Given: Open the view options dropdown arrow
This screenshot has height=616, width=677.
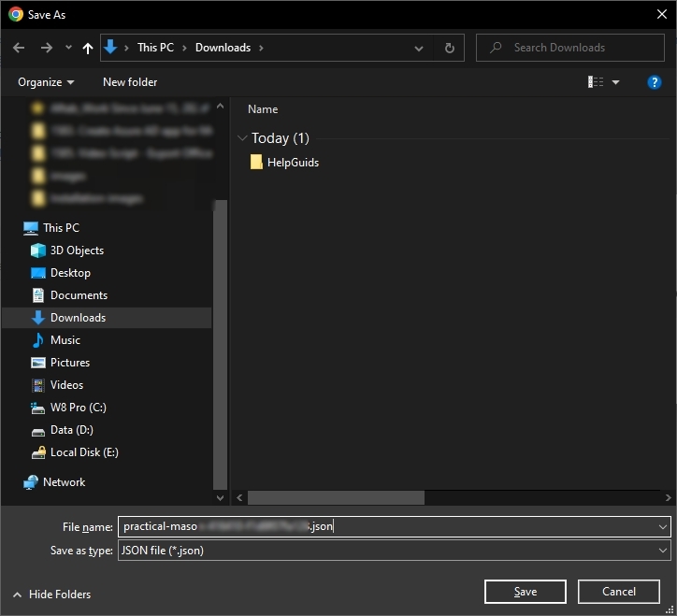Looking at the screenshot, I should (615, 82).
